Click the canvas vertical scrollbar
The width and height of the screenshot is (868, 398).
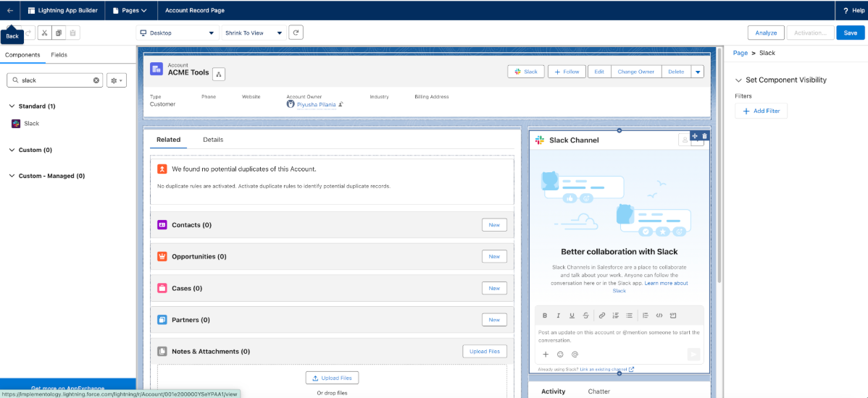point(719,166)
